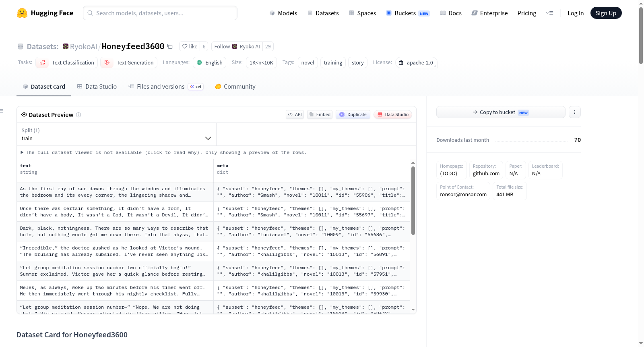This screenshot has width=644, height=347.
Task: Open the sidebar handle at left edge
Action: 2,111
